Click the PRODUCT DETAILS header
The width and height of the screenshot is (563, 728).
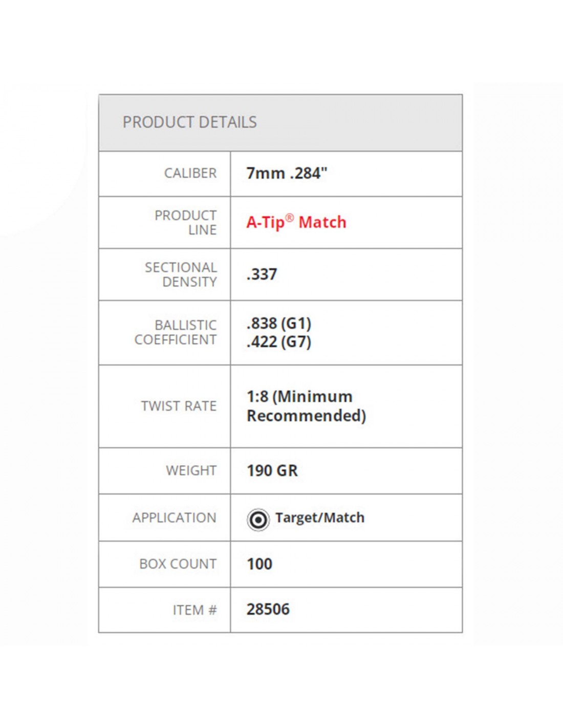click(x=189, y=122)
